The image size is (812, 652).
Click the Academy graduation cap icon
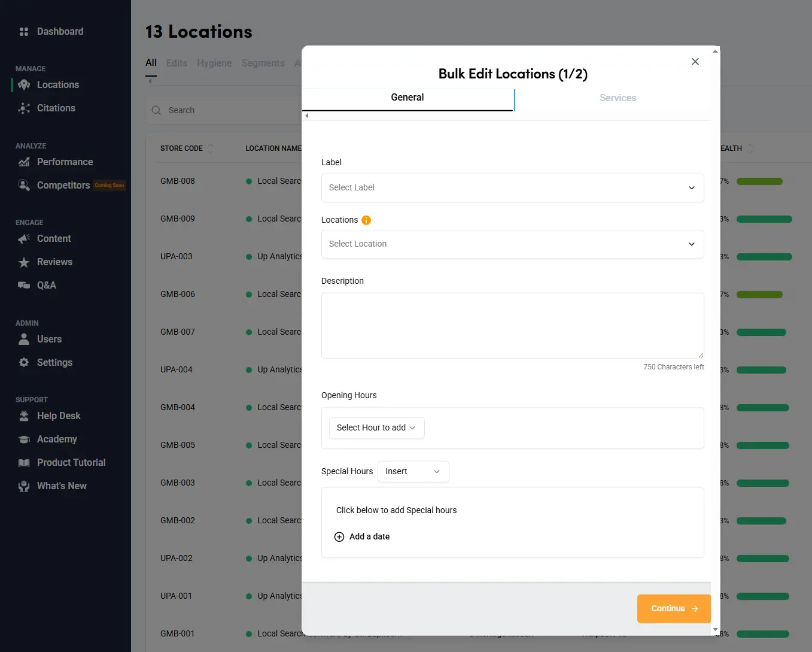tap(24, 439)
